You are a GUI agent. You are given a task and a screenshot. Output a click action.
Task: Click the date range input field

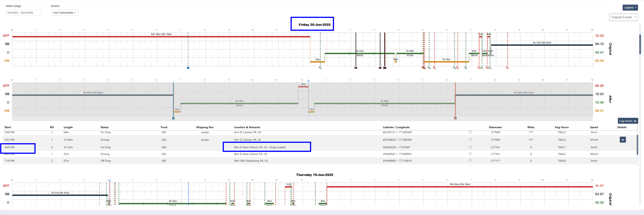[x=24, y=13]
